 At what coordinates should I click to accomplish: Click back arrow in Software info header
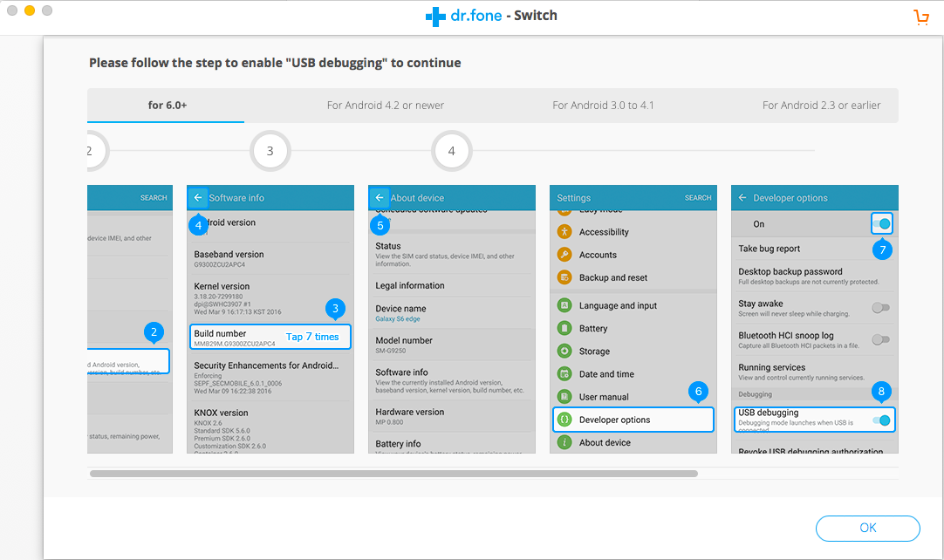[199, 198]
